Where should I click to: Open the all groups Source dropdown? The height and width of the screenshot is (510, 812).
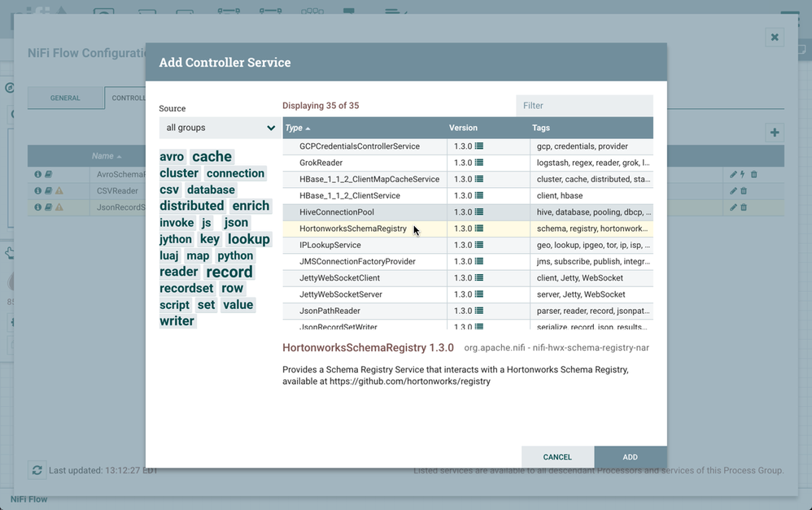218,128
